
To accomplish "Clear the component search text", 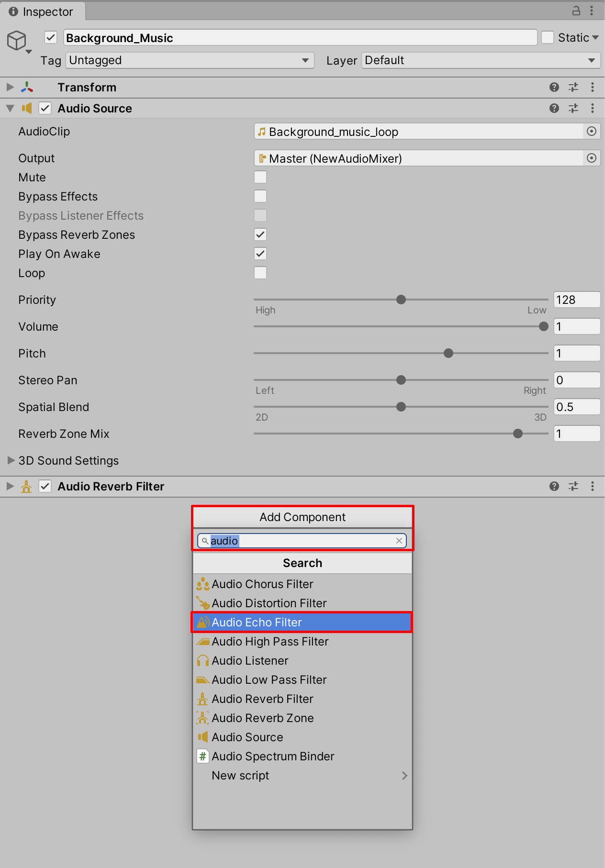I will pos(399,541).
